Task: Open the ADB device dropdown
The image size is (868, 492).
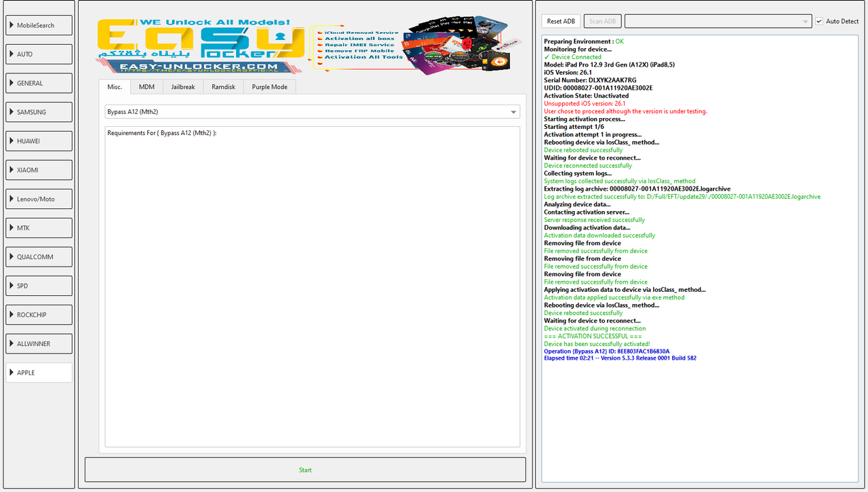Action: pyautogui.click(x=718, y=21)
